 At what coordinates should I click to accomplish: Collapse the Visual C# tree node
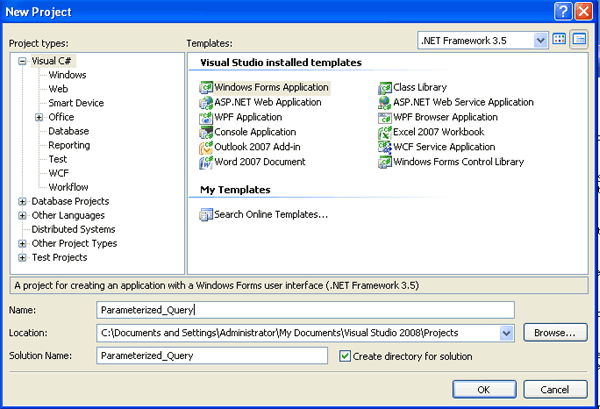point(22,61)
